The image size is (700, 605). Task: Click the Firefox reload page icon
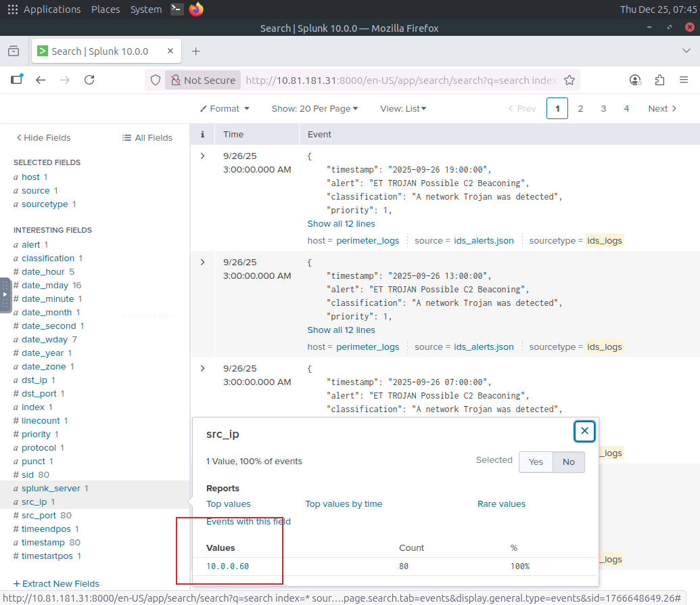[x=89, y=80]
